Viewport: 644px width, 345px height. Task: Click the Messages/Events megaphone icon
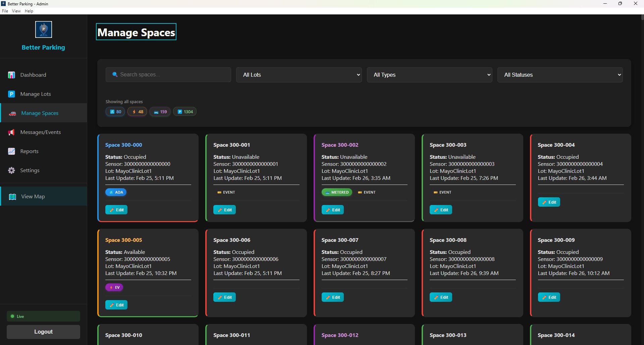[x=11, y=132]
